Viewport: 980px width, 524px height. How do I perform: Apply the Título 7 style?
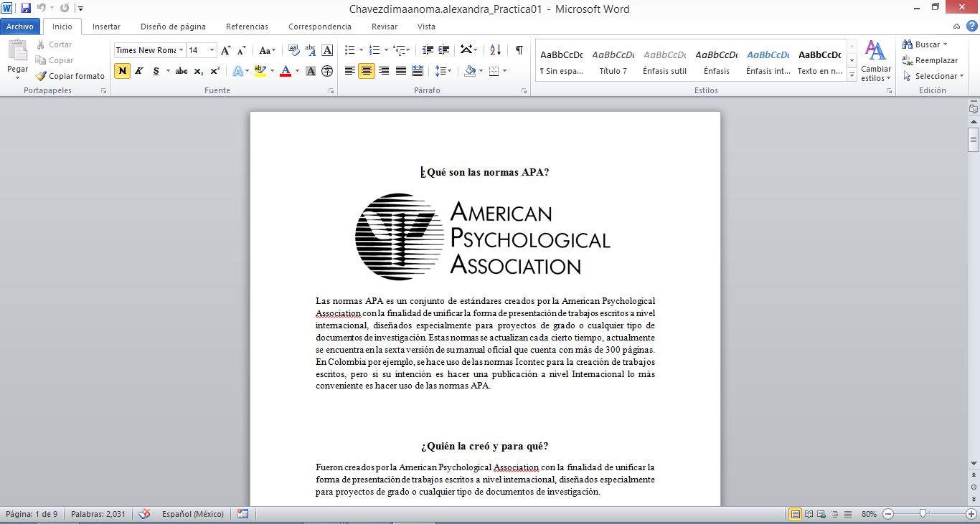613,62
